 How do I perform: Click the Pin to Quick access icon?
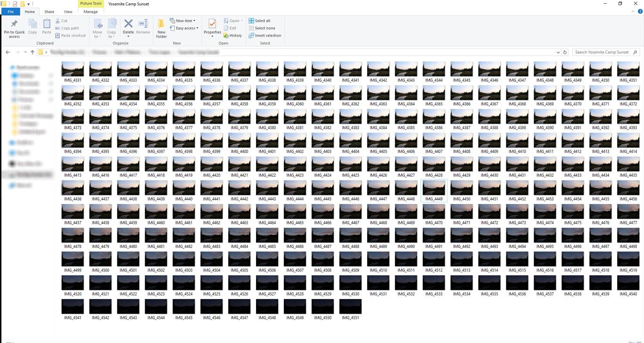tap(14, 24)
